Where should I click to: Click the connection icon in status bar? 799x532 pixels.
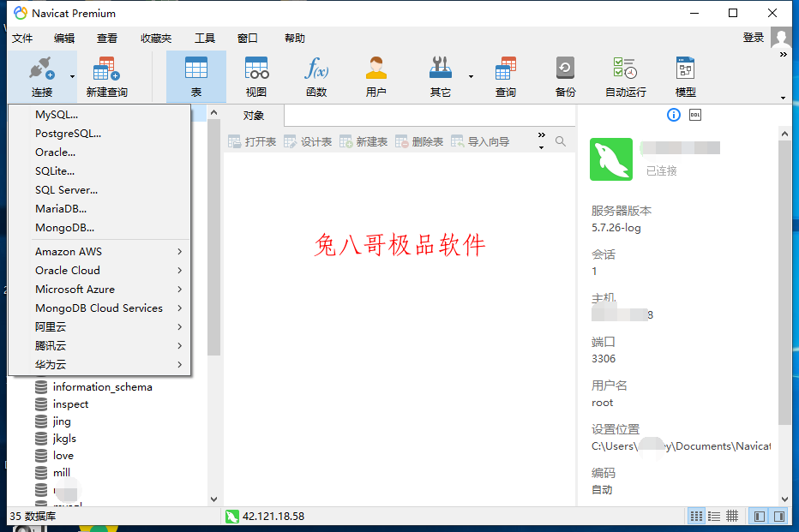pyautogui.click(x=231, y=517)
